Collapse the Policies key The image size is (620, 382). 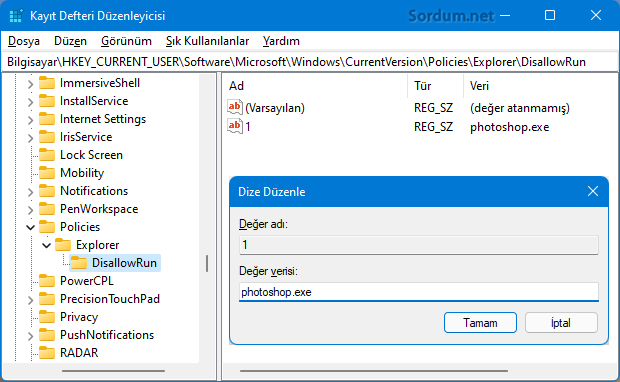click(30, 227)
